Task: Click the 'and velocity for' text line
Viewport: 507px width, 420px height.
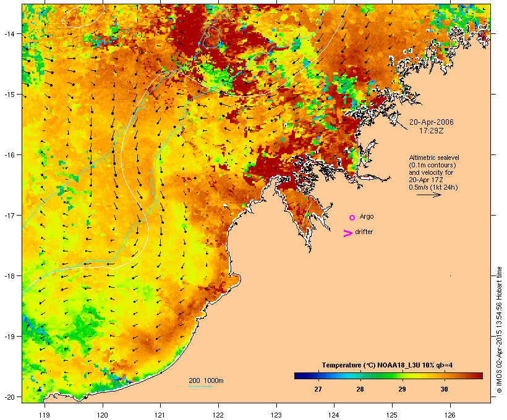Action: pos(431,172)
